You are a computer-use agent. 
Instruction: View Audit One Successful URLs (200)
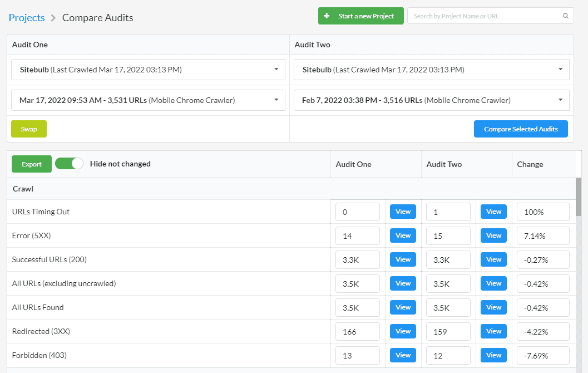coord(403,259)
